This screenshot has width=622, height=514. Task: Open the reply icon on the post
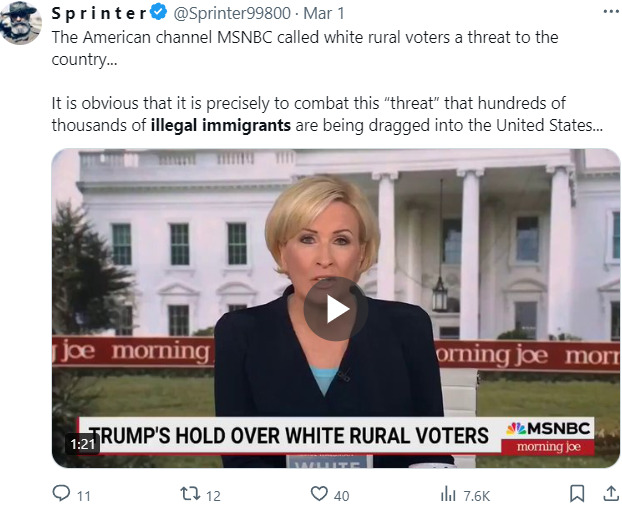click(61, 494)
